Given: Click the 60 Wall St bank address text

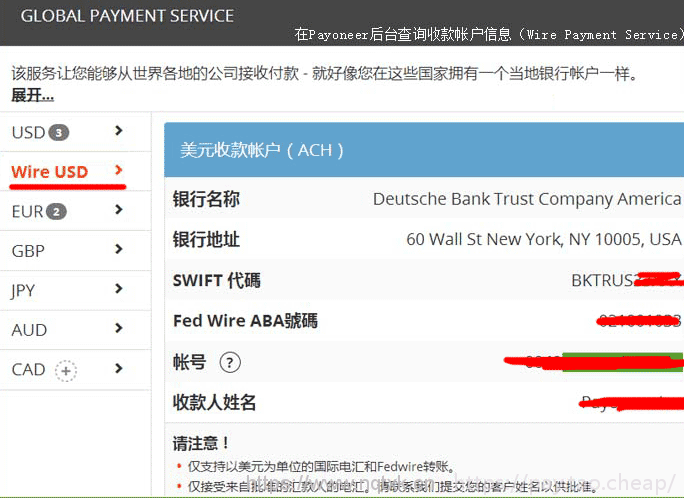Looking at the screenshot, I should click(x=543, y=239).
